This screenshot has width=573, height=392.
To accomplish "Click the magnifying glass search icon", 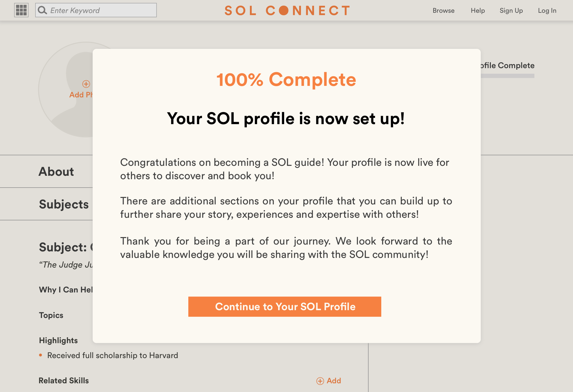I will pos(42,10).
